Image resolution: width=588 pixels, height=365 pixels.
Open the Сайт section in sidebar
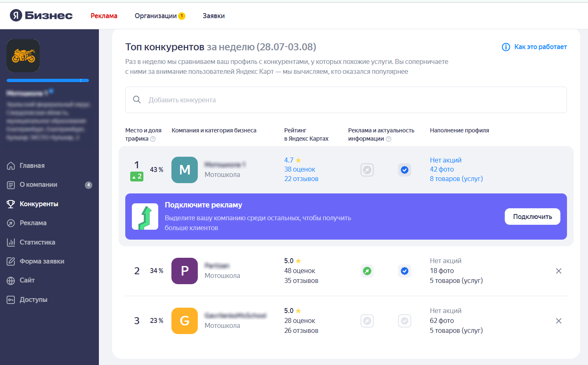pos(28,280)
